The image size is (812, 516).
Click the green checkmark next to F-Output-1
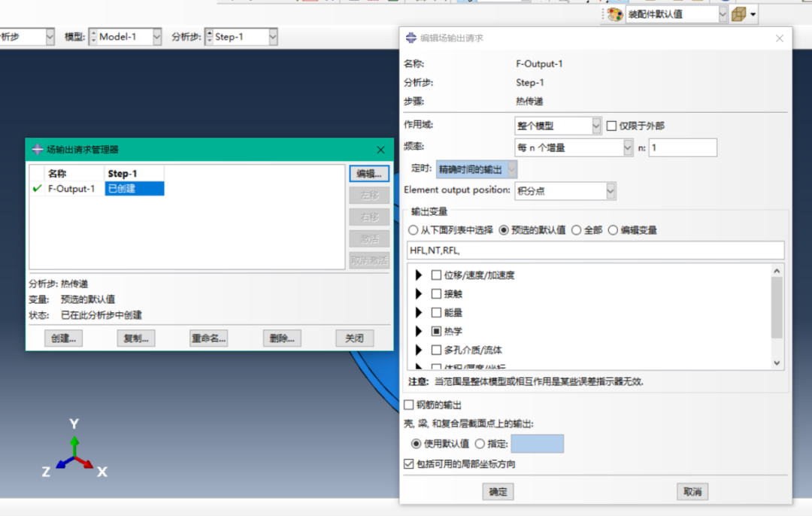pos(37,189)
